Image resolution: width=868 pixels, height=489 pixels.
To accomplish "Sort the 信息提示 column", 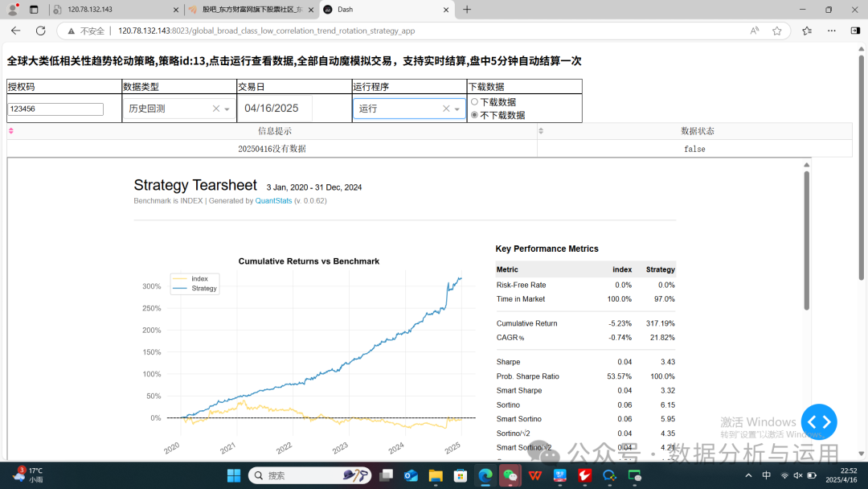I will 11,131.
